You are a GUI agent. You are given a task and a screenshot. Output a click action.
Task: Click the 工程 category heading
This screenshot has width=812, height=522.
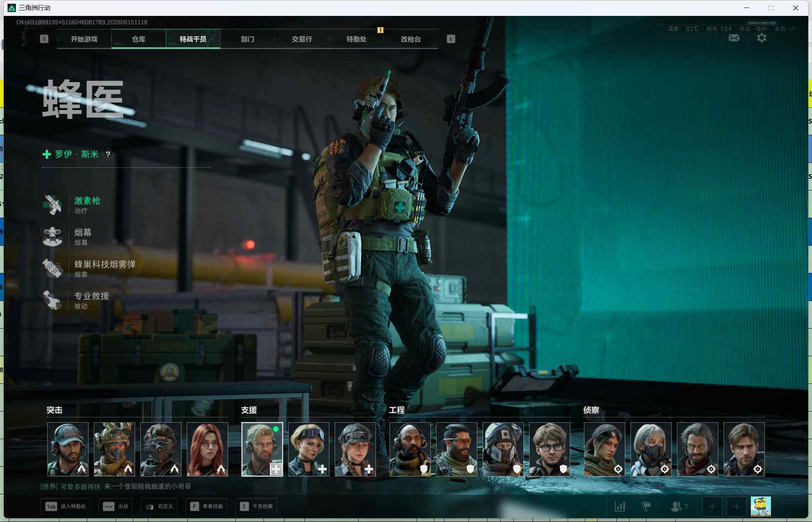[397, 410]
